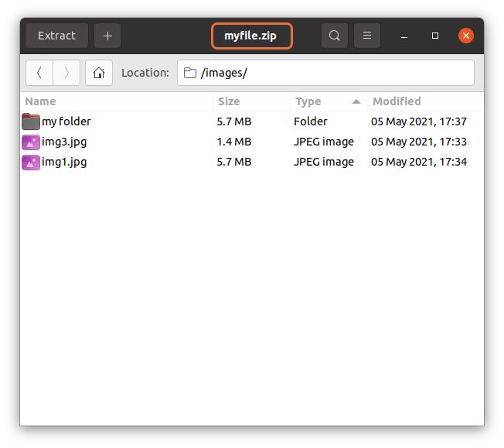The height and width of the screenshot is (448, 504).
Task: Go back with the left arrow
Action: [x=39, y=73]
